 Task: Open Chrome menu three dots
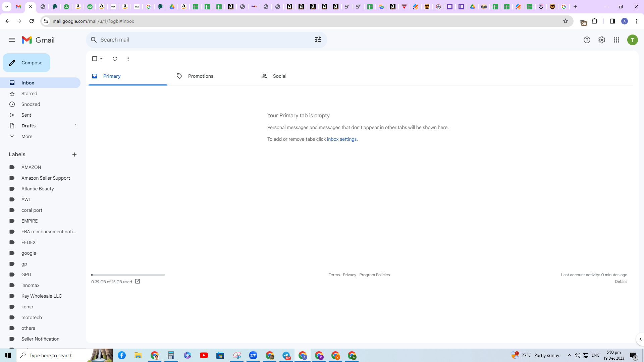[637, 21]
